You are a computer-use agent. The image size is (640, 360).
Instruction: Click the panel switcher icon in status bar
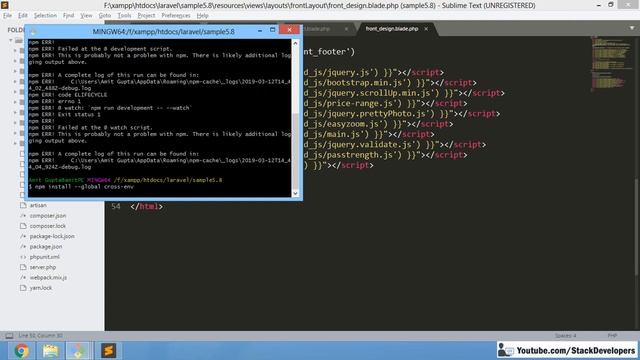(9, 336)
